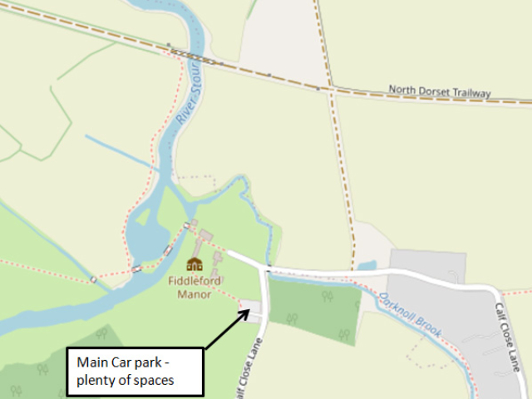
Task: Click the Main Car park callout box
Action: pos(135,372)
